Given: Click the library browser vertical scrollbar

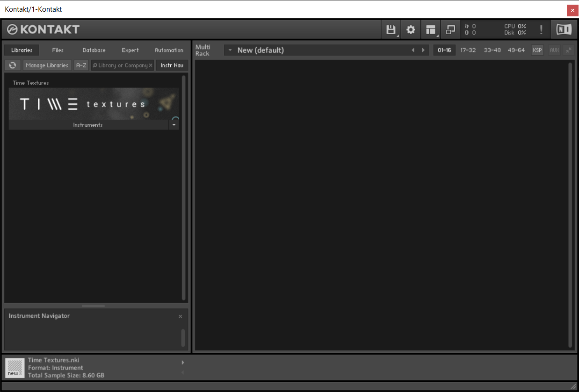Looking at the screenshot, I should click(x=184, y=187).
